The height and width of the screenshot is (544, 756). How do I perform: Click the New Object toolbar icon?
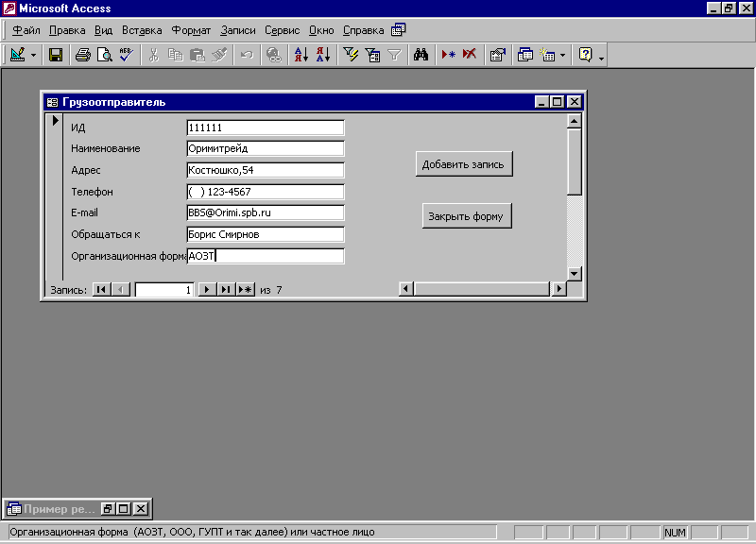click(547, 55)
